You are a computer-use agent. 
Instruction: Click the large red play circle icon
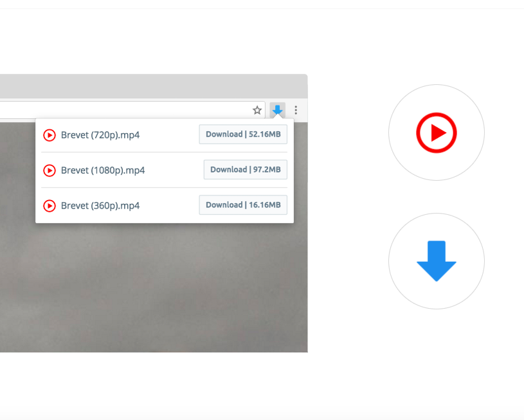point(437,132)
